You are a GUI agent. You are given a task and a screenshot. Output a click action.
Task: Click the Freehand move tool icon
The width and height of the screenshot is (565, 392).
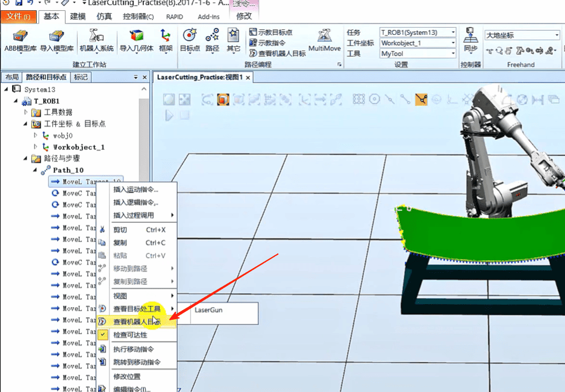pyautogui.click(x=489, y=51)
